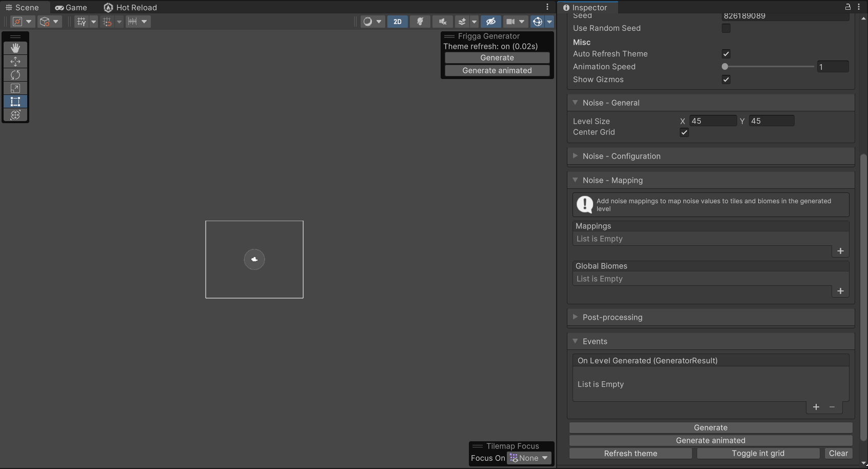Open grid snapping options dropdown arrow
Viewport: 868px width, 469px height.
119,22
